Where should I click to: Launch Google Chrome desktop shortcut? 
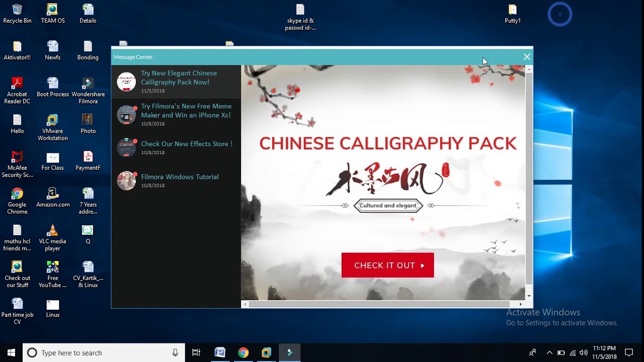pyautogui.click(x=17, y=201)
